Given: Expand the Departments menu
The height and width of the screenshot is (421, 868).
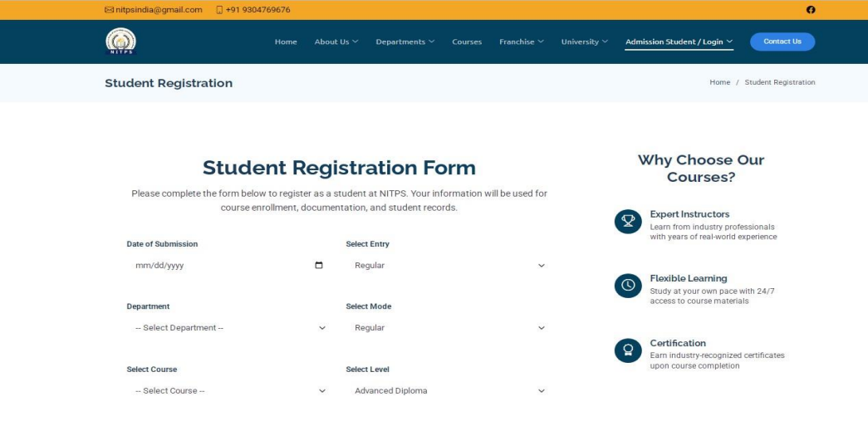Looking at the screenshot, I should 405,42.
